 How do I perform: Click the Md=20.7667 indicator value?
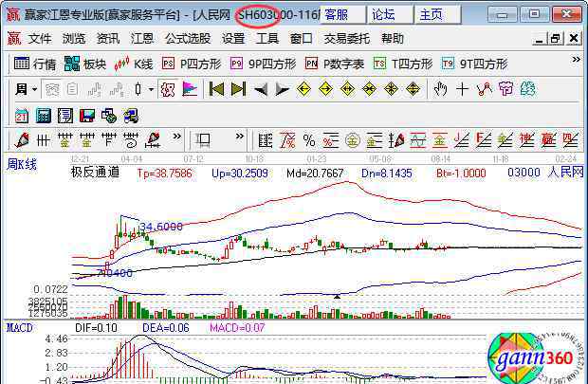(315, 174)
